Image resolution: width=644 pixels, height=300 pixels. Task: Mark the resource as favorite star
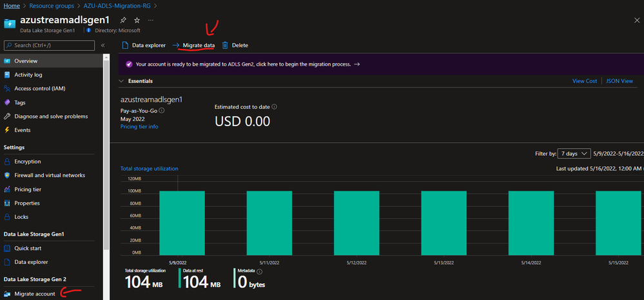click(137, 20)
